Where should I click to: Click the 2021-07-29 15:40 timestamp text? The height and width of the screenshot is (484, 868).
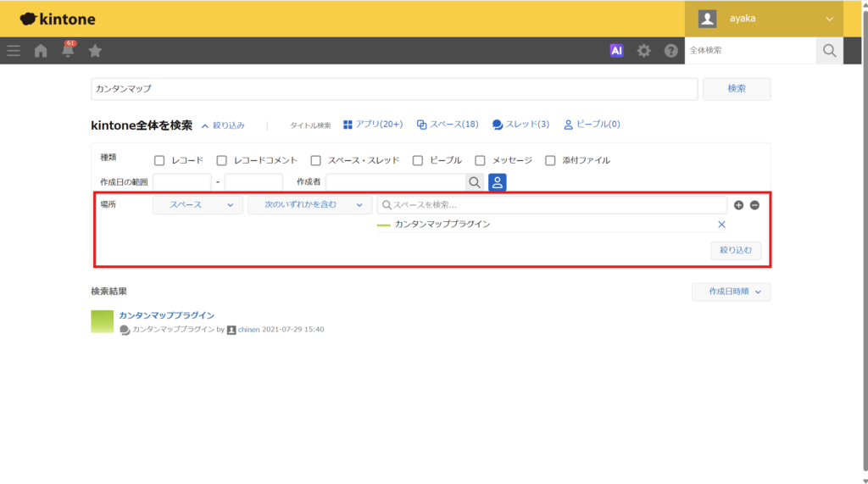292,330
